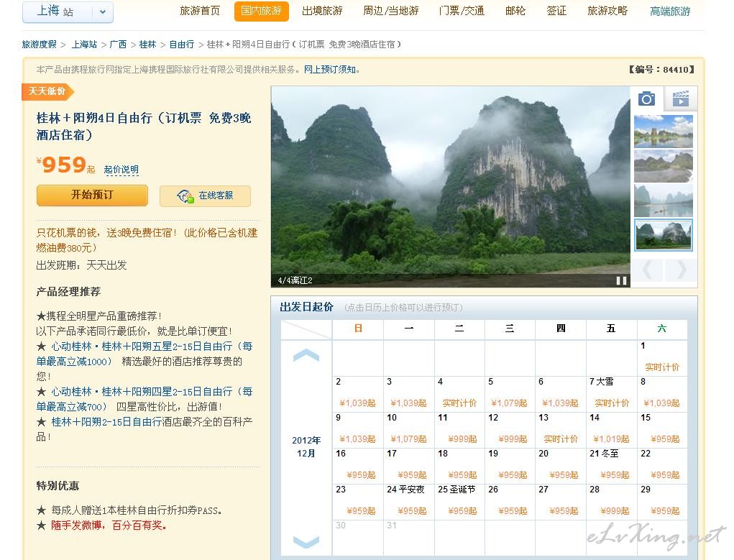Image resolution: width=734 pixels, height=560 pixels.
Task: Click the main 漓江 landscape photo
Action: pos(450,186)
